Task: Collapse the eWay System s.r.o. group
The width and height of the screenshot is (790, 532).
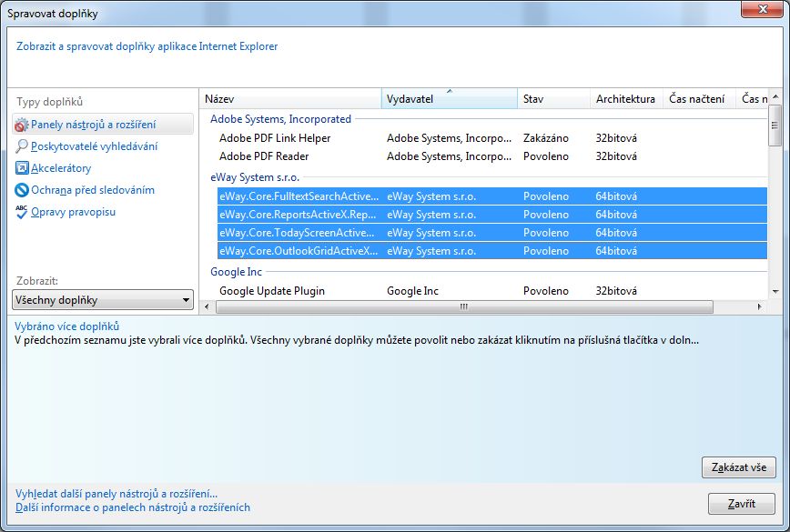Action: (x=255, y=177)
